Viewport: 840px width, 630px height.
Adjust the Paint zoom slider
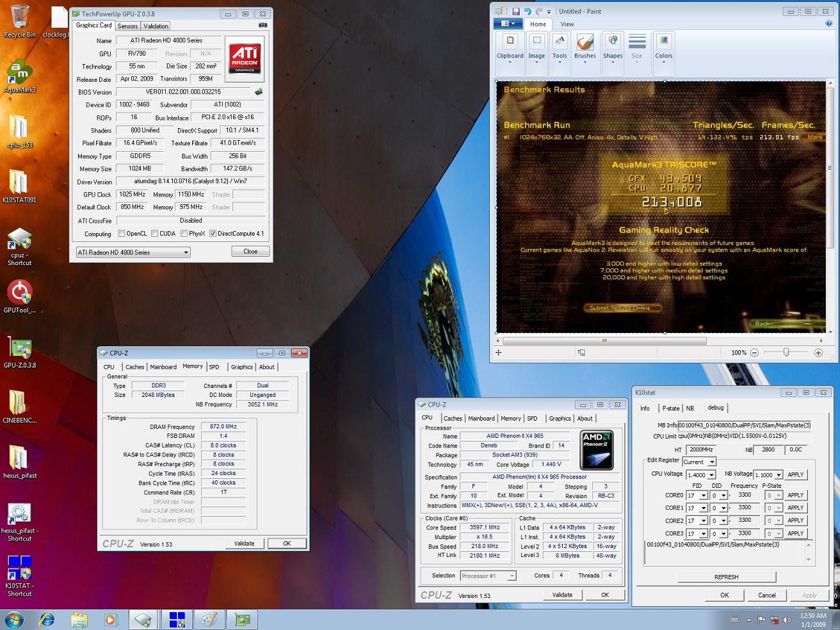click(x=786, y=353)
